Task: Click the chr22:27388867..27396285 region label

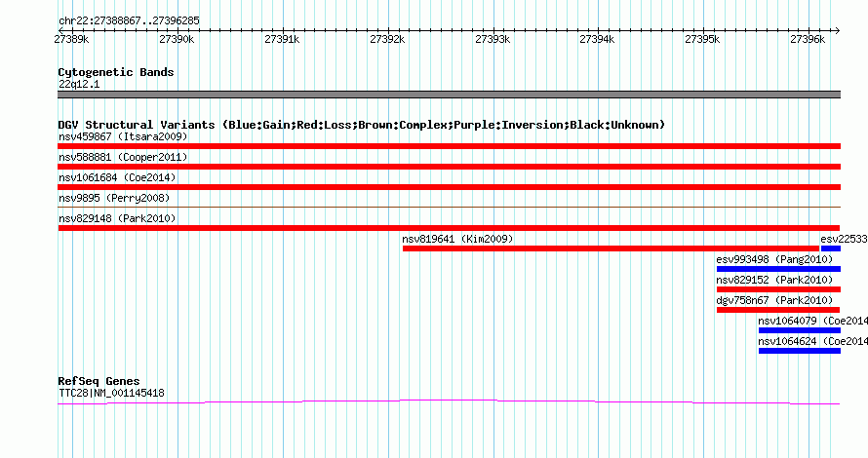Action: point(129,20)
